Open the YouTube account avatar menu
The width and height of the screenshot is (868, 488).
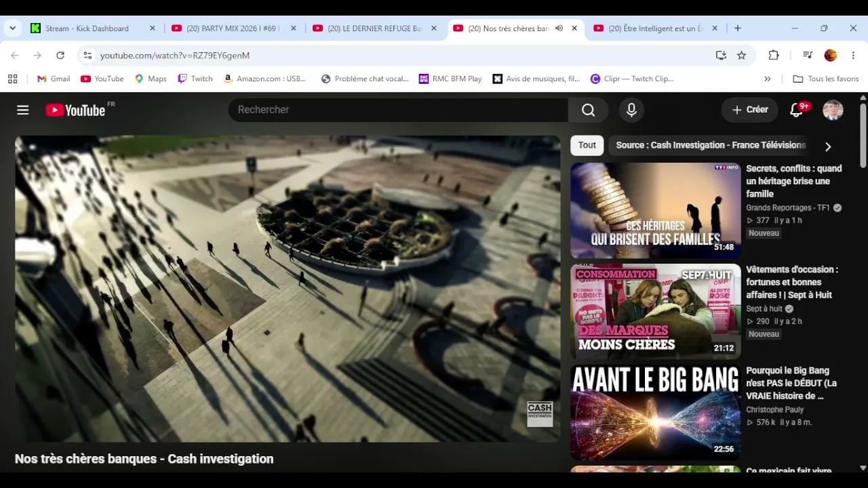click(833, 110)
